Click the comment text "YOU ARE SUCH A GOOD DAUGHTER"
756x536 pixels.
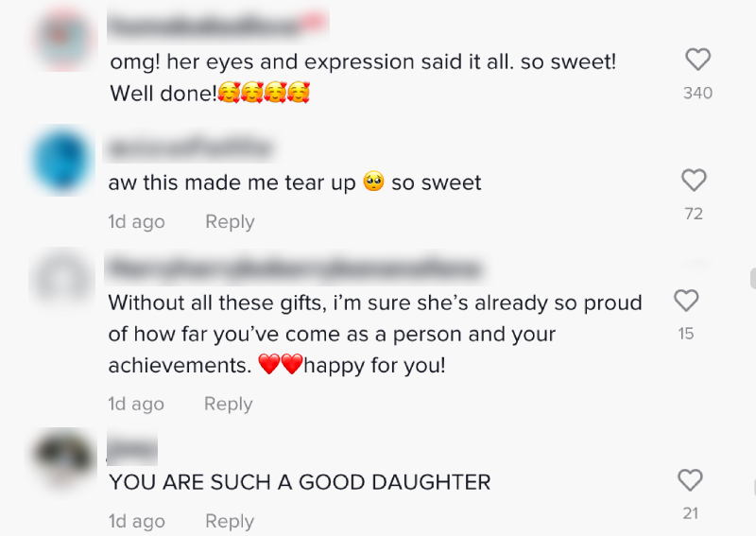(x=300, y=482)
